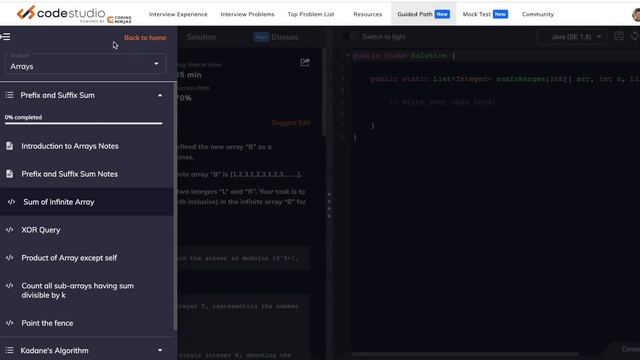Click the code icon for Product of Array except self

tap(9, 258)
